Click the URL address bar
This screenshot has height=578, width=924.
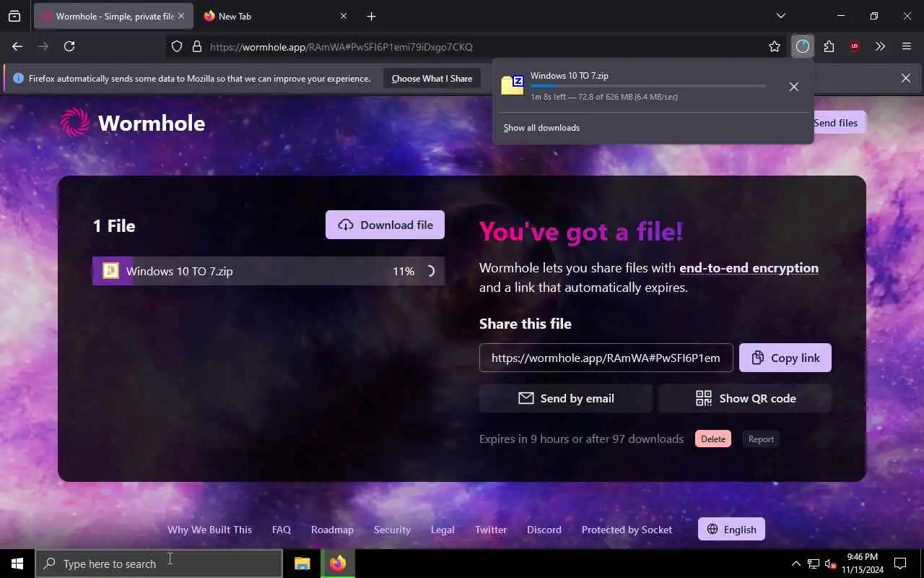476,47
